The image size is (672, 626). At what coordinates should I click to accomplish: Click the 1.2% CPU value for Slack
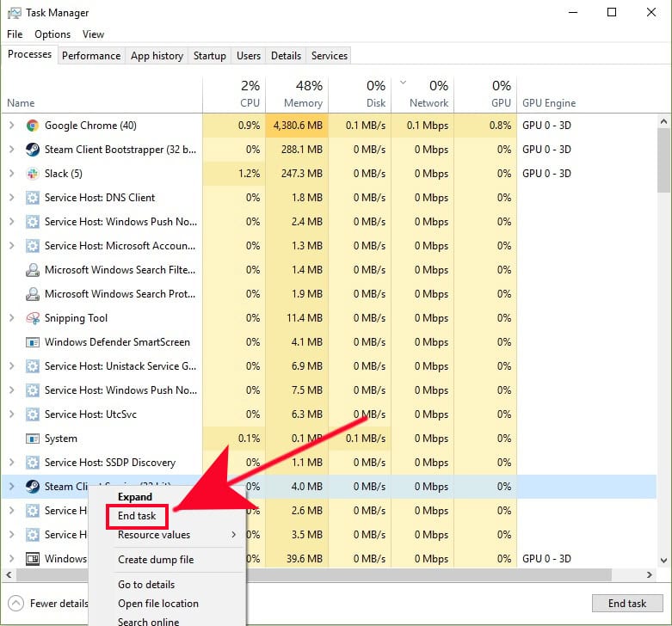(x=249, y=174)
